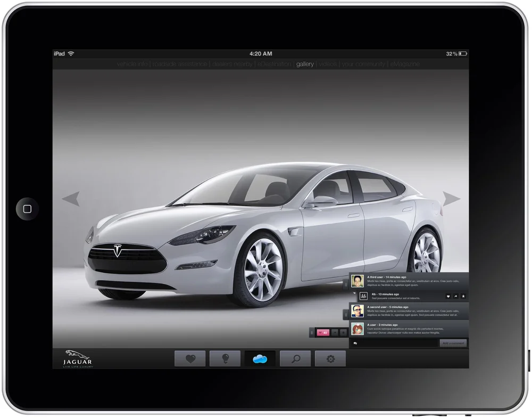Select the gallery tab

305,64
